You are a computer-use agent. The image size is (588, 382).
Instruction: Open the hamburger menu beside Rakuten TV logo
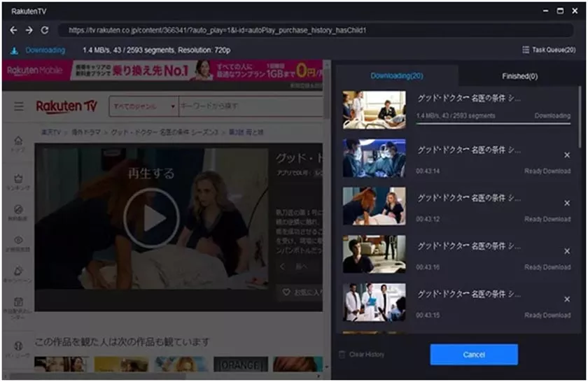(x=18, y=106)
